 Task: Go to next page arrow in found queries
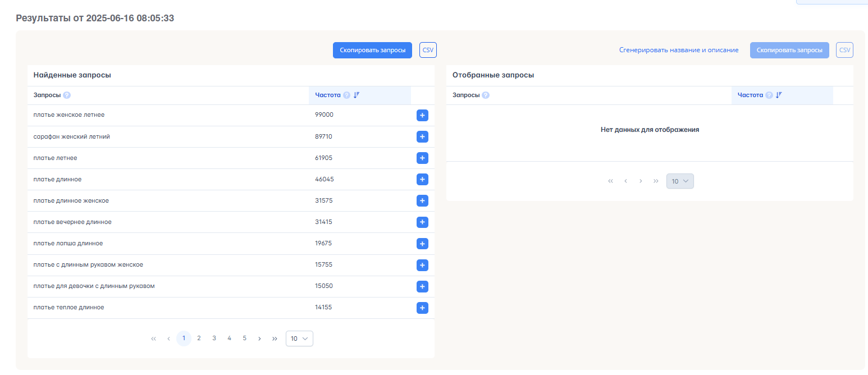(x=259, y=339)
